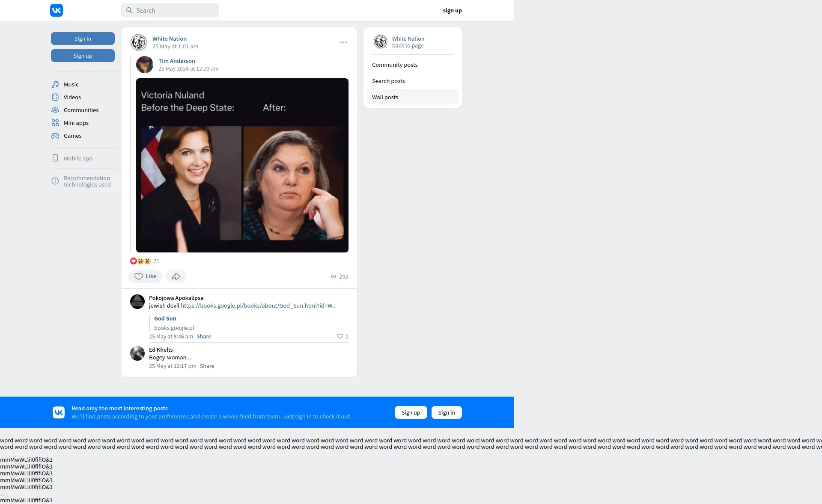Click the eye views icon beside 292
The width and height of the screenshot is (822, 504).
tap(334, 276)
